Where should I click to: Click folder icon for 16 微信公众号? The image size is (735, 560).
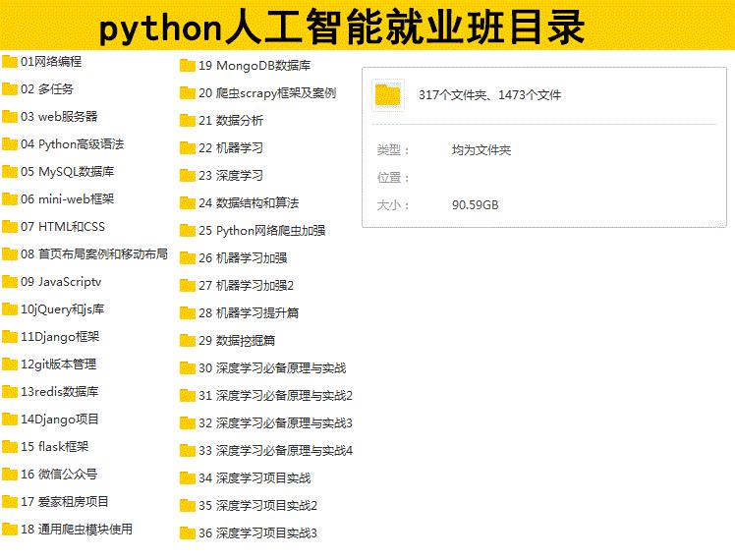tap(10, 475)
